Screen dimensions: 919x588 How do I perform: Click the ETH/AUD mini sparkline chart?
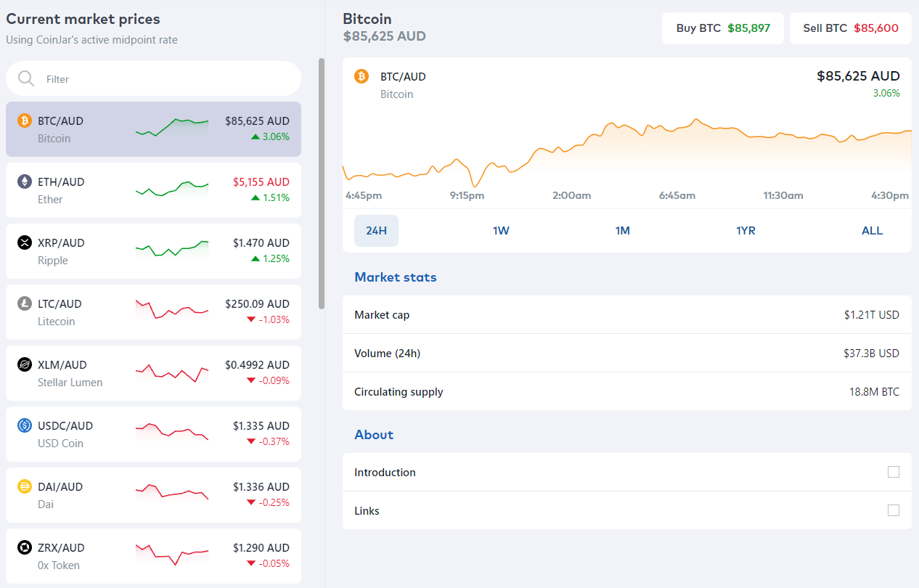coord(172,189)
